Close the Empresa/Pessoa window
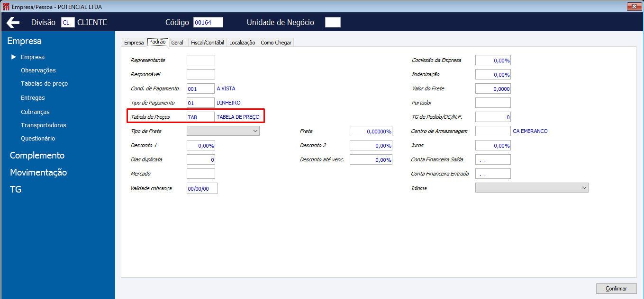The image size is (644, 299). (x=634, y=6)
